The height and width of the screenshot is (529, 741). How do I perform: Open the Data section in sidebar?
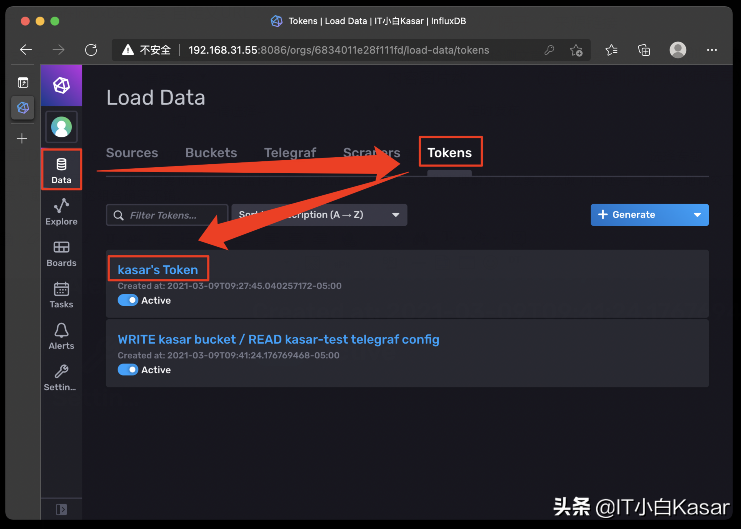click(x=61, y=170)
